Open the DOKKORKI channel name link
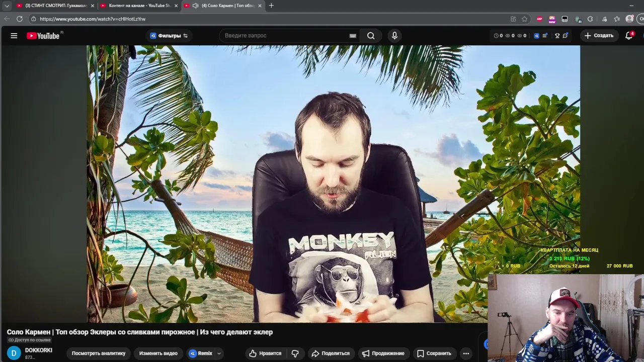644x362 pixels. coord(39,350)
